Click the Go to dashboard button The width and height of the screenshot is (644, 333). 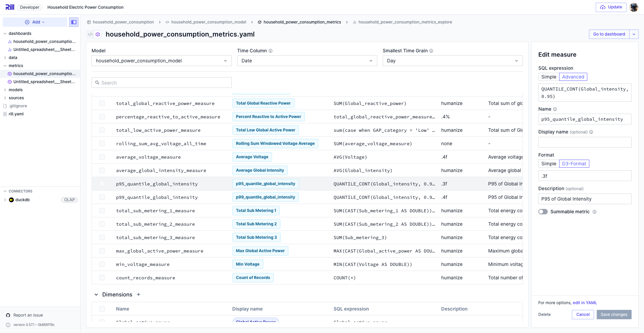click(x=609, y=34)
